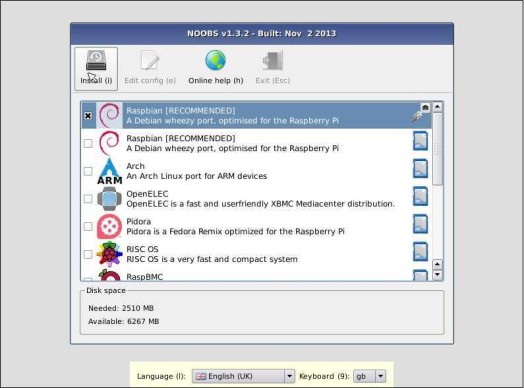Uncheck the selected Raspbian checkbox
524x388 pixels.
click(x=88, y=116)
